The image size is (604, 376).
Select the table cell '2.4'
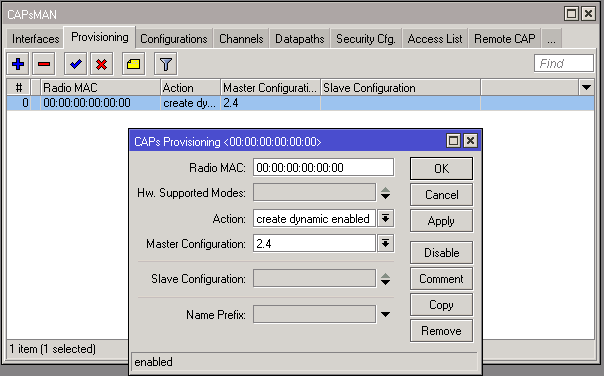click(270, 103)
